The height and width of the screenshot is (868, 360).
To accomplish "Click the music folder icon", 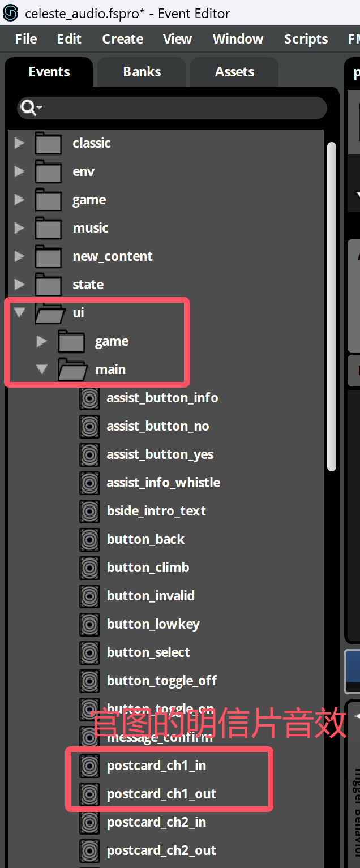I will point(49,228).
